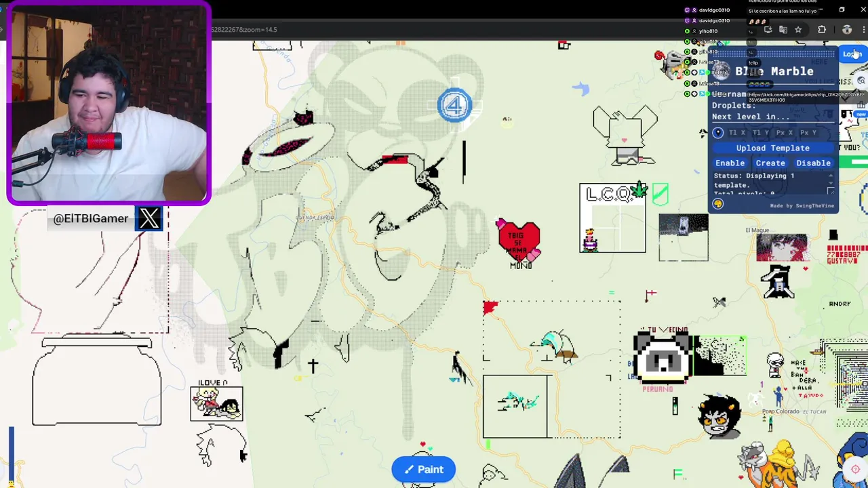Screen dimensions: 868x488
Task: Click the install app icon in address bar
Action: 768,30
